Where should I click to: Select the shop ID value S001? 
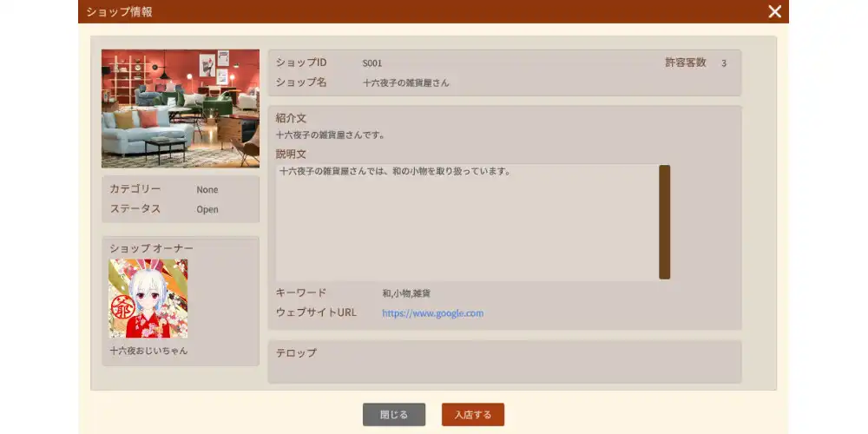click(372, 63)
